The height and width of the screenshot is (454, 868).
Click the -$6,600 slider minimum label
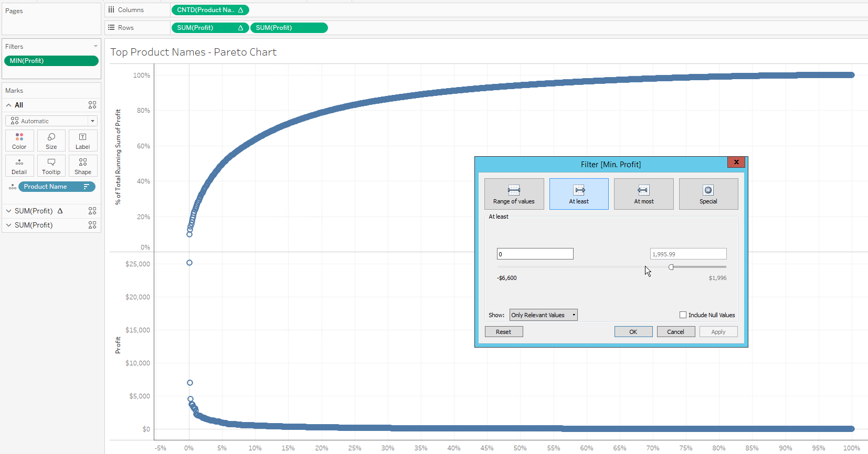[x=507, y=278]
